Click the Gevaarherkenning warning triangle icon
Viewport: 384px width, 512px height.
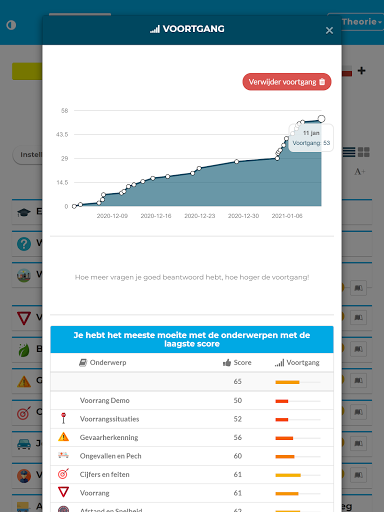pyautogui.click(x=63, y=437)
